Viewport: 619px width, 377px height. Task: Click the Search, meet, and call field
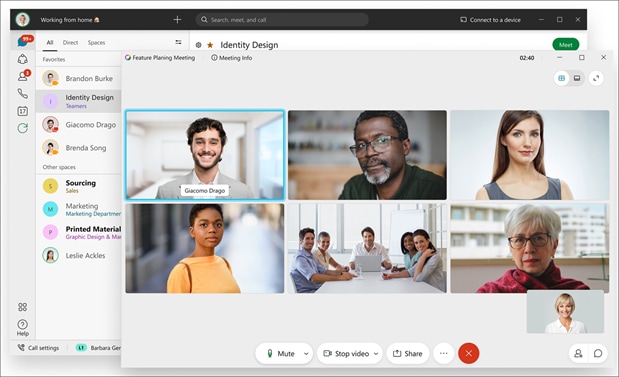[x=282, y=19]
